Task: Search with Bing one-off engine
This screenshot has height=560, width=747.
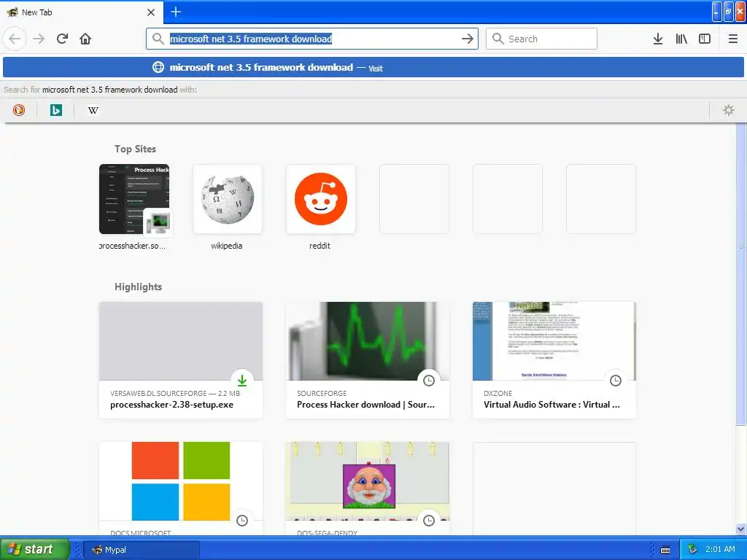Action: click(x=55, y=110)
